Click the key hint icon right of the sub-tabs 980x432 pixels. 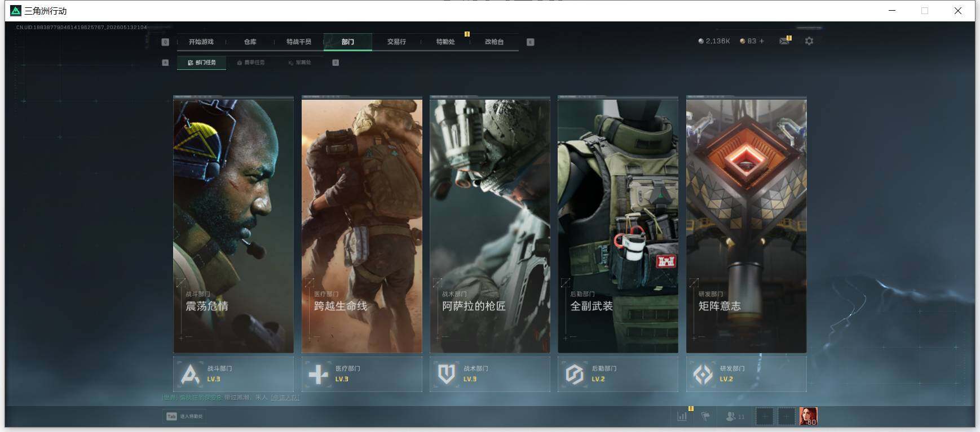(336, 63)
